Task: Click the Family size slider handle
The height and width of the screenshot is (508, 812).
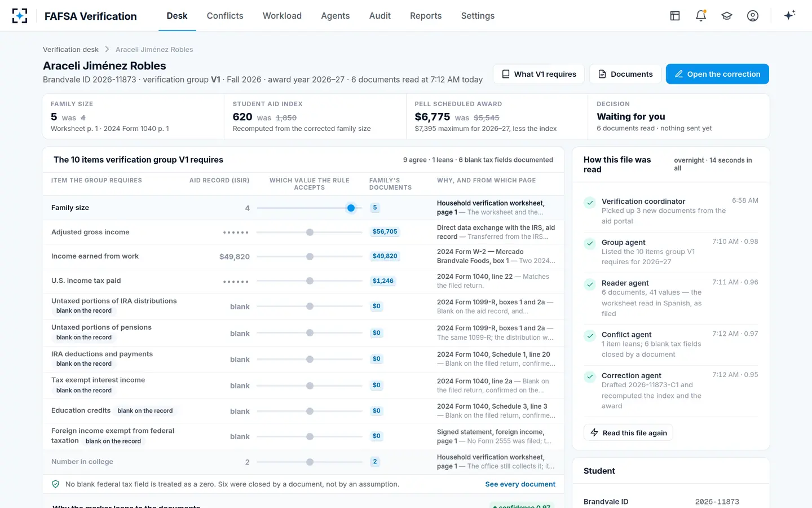Action: [351, 208]
